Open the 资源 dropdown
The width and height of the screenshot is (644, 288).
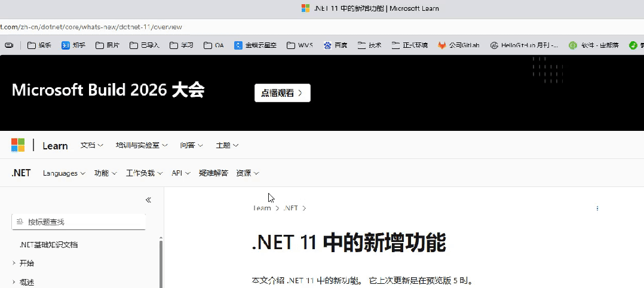(x=248, y=173)
